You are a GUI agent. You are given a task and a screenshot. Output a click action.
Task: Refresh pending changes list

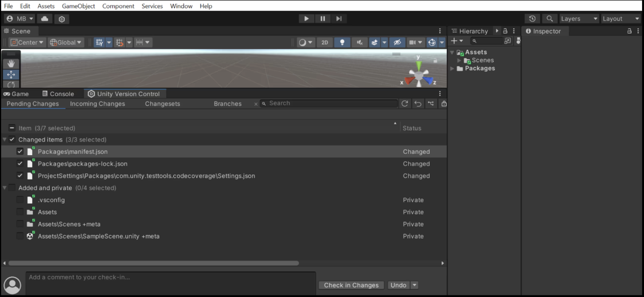click(404, 104)
